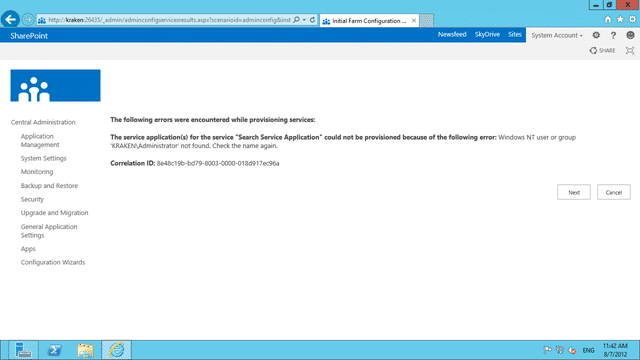
Task: Click the browser forward arrow
Action: (27, 20)
